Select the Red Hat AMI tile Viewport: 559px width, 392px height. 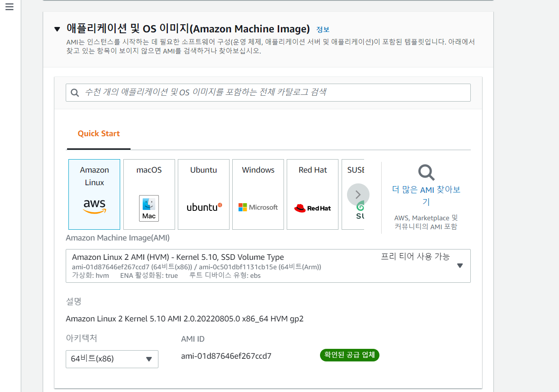click(x=312, y=194)
